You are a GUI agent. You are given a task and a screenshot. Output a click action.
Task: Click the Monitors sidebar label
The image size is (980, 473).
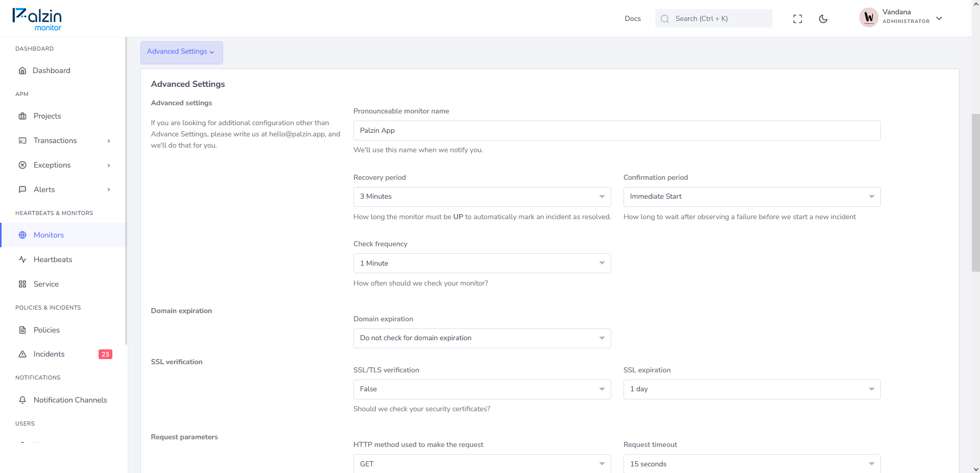49,235
